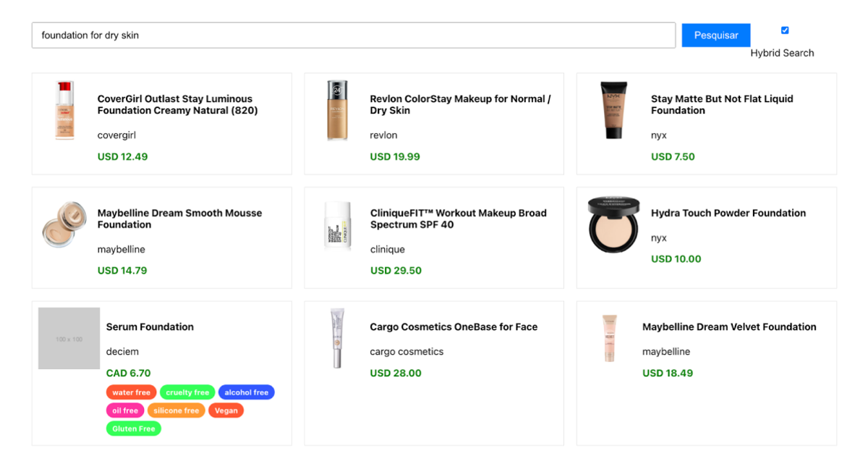Click the water free tag
Viewport: 868px width, 456px height.
coord(131,392)
